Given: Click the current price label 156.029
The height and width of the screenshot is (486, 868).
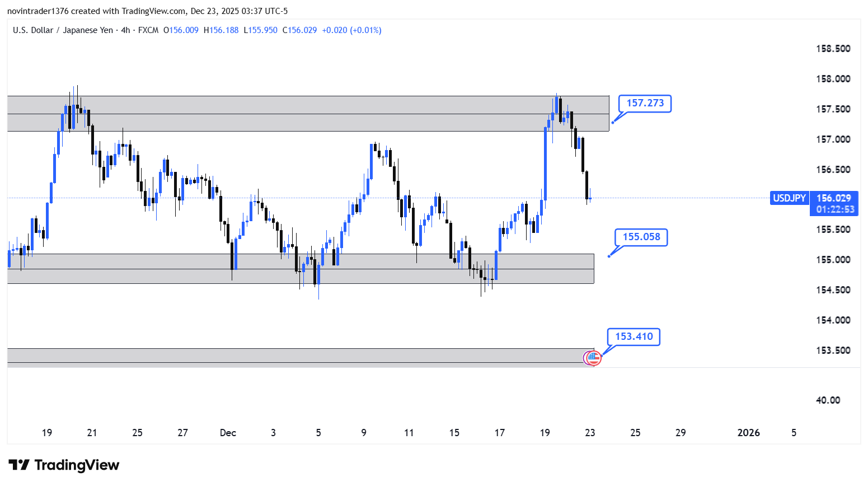Looking at the screenshot, I should point(833,198).
